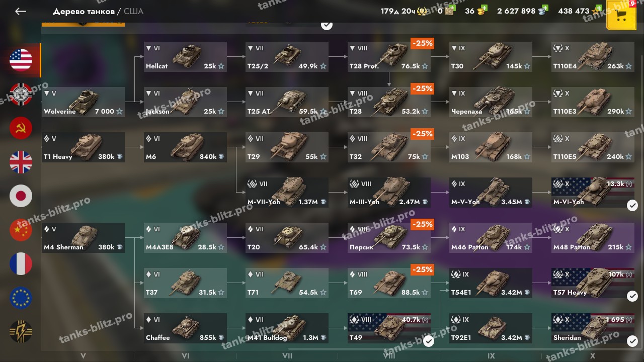Select the USA nation flag
The image size is (644, 362).
click(x=21, y=60)
